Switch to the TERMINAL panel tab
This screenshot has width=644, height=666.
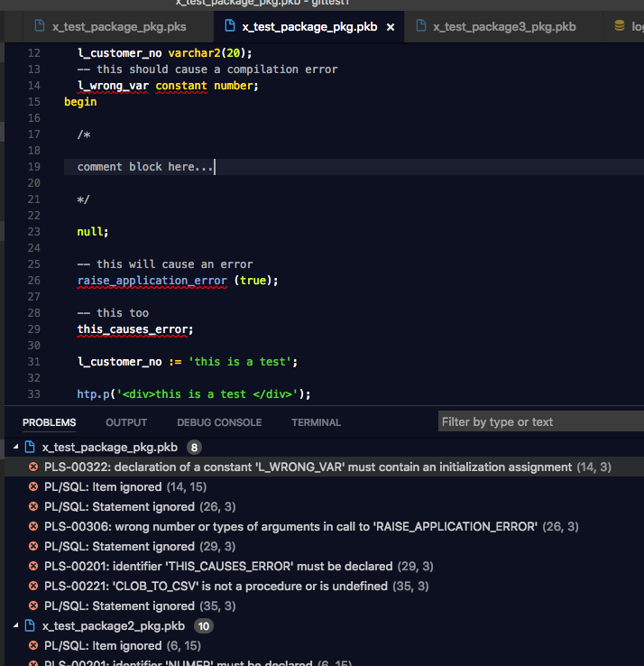coord(316,422)
